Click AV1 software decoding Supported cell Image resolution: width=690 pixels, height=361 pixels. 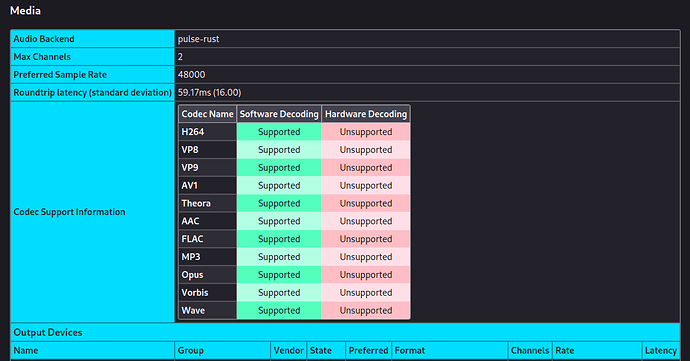pos(279,185)
